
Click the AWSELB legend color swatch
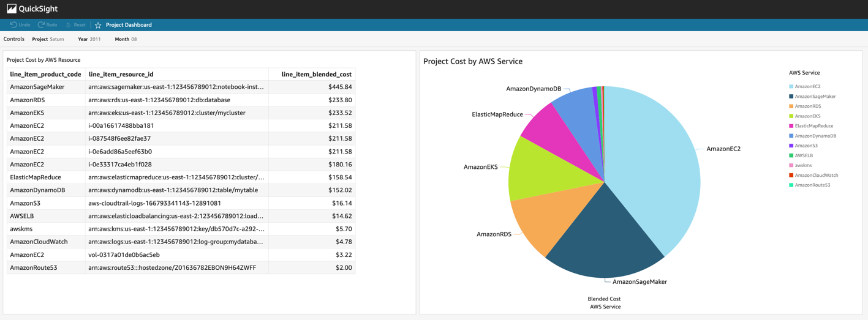point(791,155)
